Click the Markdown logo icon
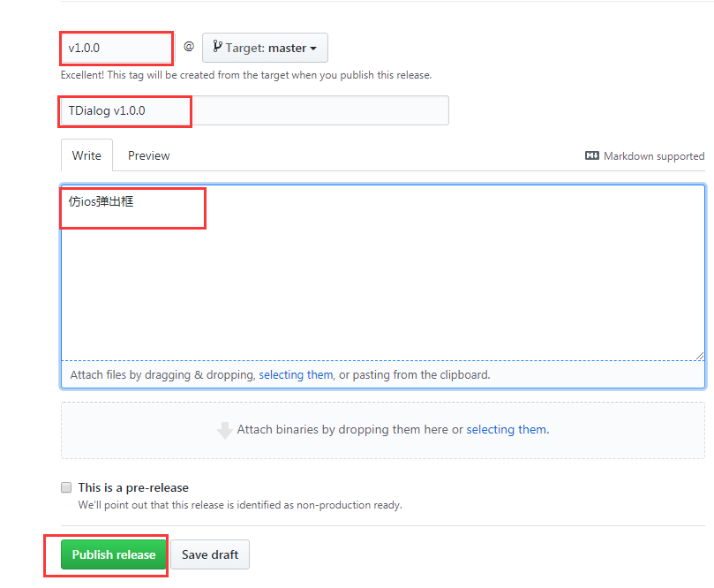714x588 pixels. [x=592, y=156]
